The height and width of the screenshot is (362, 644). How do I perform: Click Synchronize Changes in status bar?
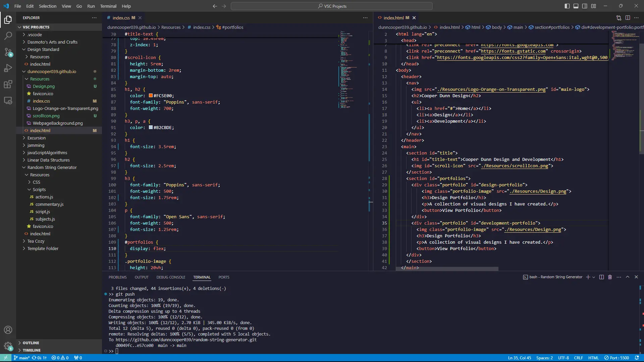[39, 358]
